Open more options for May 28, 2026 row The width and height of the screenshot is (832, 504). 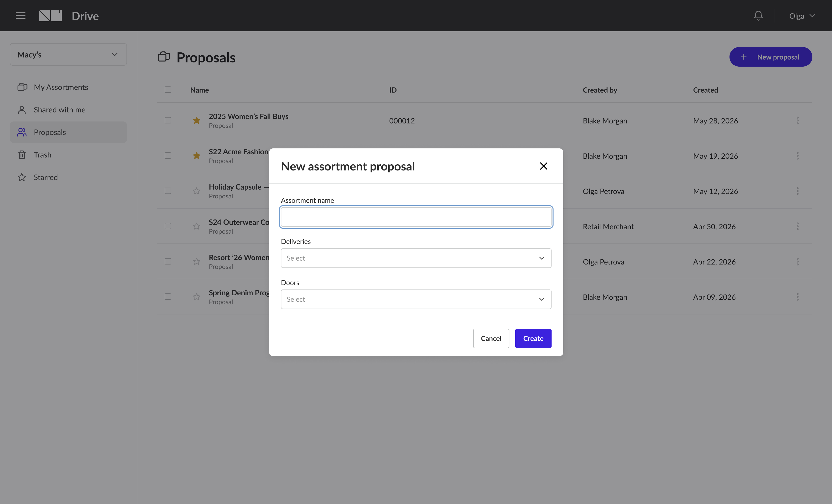pos(798,120)
